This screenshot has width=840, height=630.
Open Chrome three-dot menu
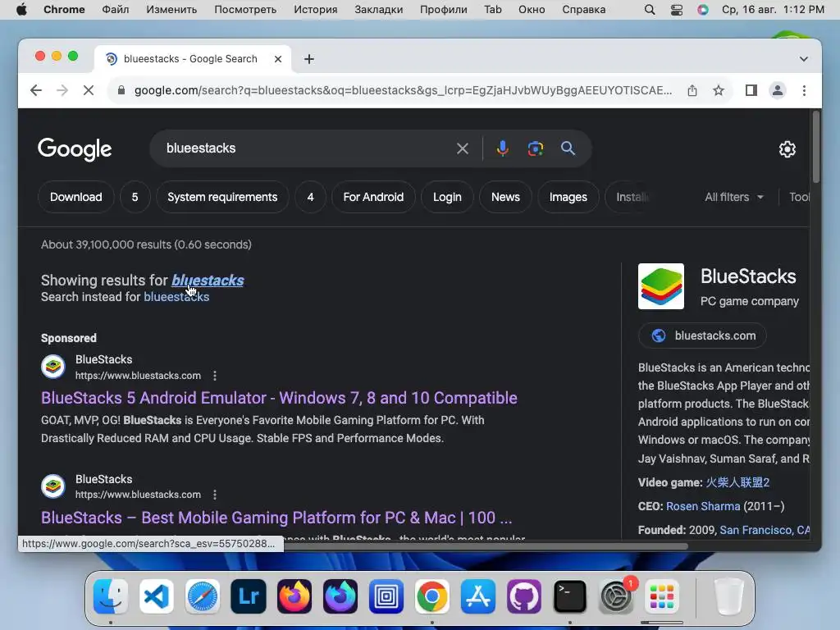tap(804, 90)
